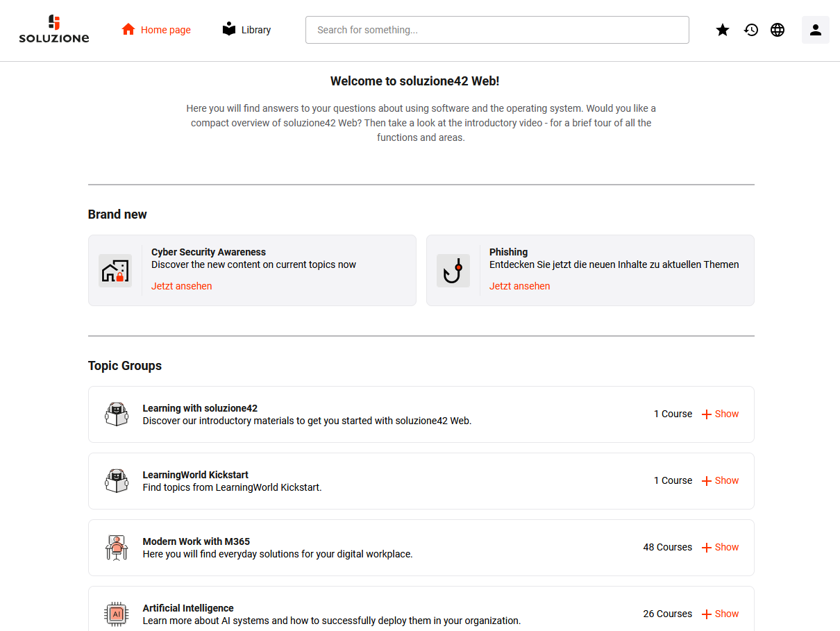Click the plus icon for Modern Work with M365

pos(707,548)
